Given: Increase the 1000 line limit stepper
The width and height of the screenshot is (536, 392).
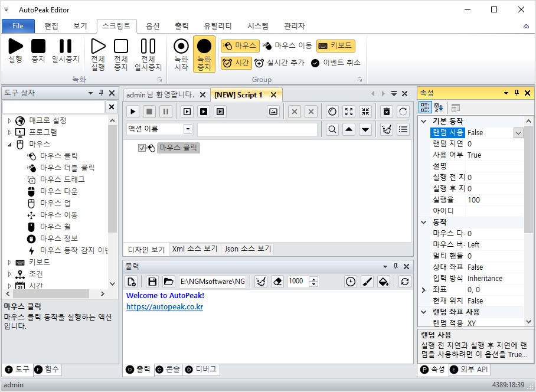Looking at the screenshot, I should tap(313, 279).
